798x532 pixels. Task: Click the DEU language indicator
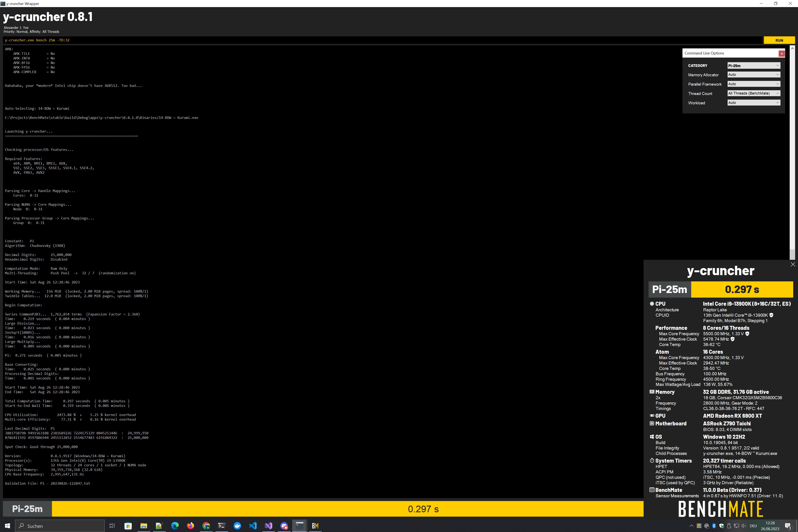point(754,526)
